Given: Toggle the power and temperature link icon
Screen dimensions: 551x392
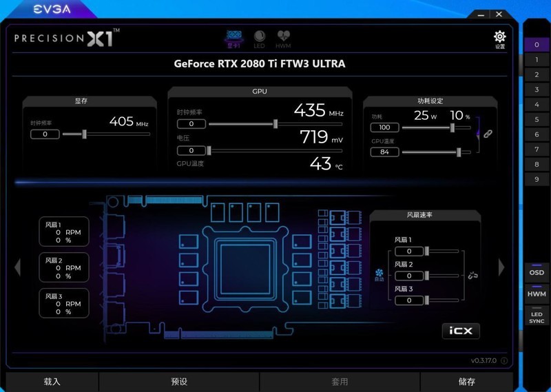Looking at the screenshot, I should pos(488,134).
